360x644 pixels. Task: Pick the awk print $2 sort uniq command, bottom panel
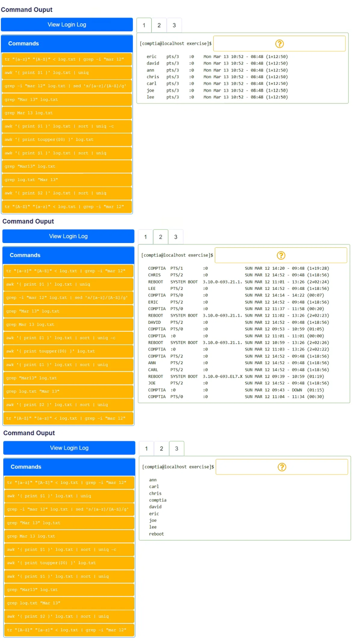click(x=69, y=617)
